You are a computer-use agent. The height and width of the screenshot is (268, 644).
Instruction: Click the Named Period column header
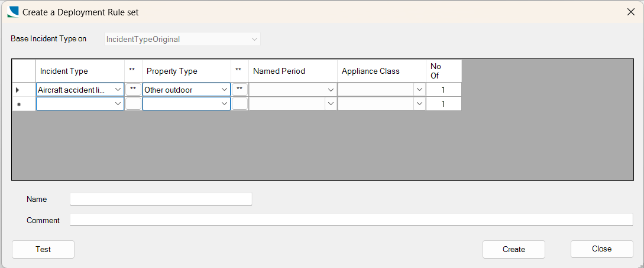(293, 71)
